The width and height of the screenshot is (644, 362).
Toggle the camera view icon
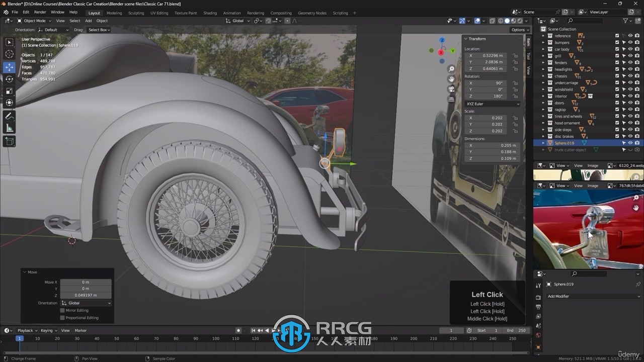pos(451,89)
